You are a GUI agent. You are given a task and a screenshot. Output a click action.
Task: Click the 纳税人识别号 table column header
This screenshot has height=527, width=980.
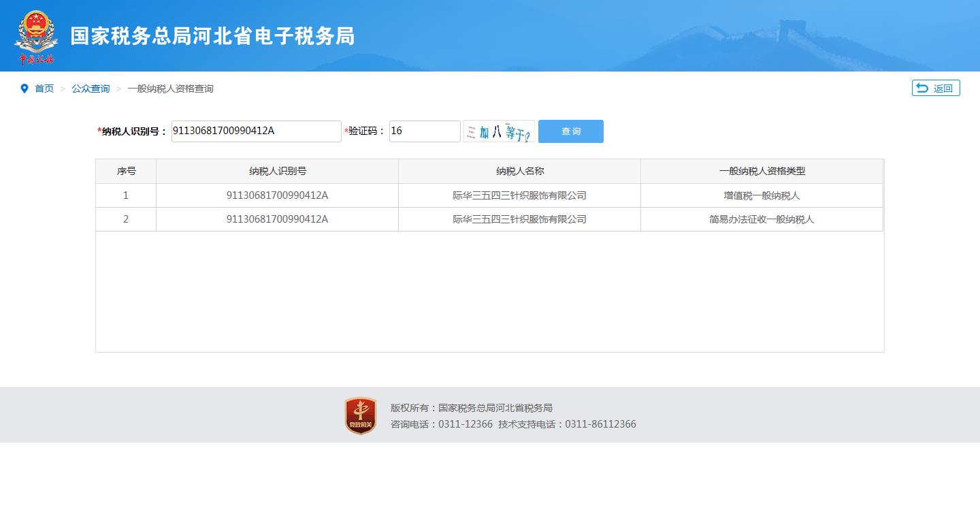coord(277,172)
